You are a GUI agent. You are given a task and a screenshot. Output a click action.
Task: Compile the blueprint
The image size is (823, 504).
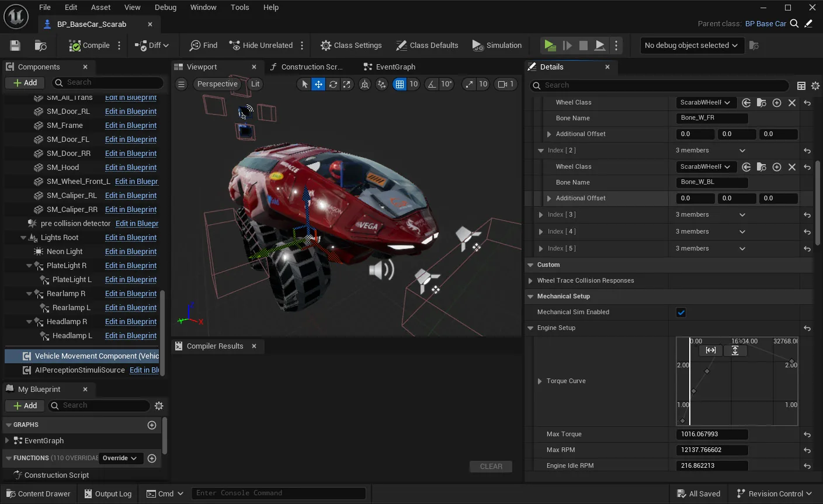tap(89, 45)
